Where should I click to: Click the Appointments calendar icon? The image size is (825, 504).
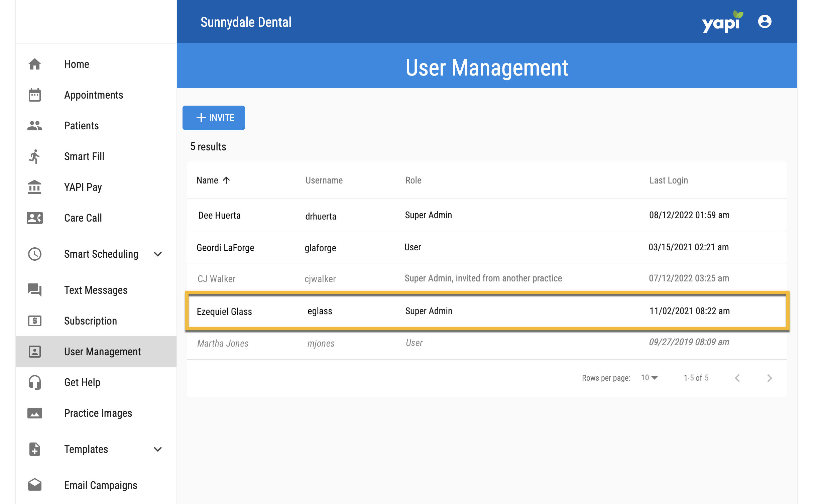coord(35,95)
